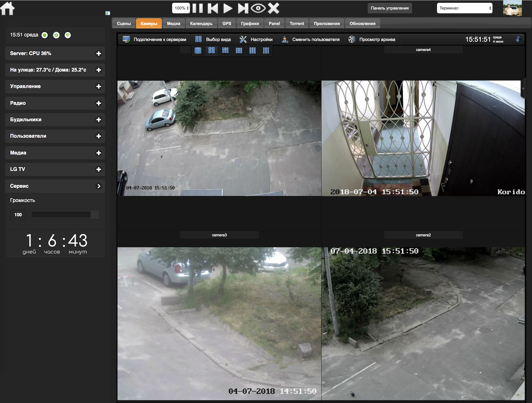532x403 pixels.
Task: Open the Терминал selector dropdown
Action: coord(464,8)
